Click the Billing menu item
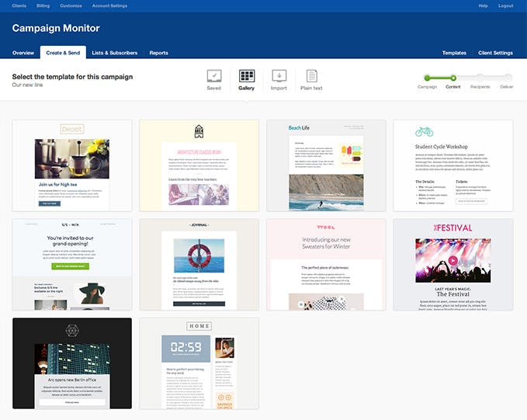Viewport: 527px width, 420px height. 43,5
